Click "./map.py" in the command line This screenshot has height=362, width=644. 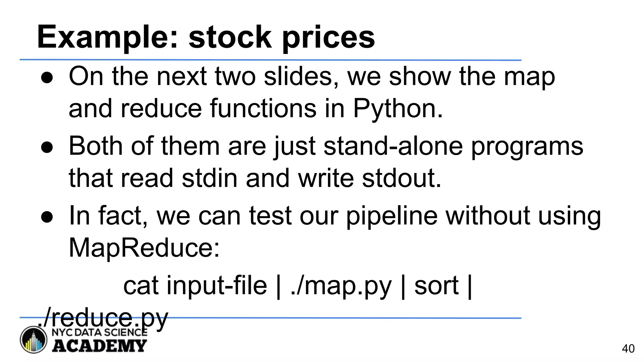coord(341,286)
